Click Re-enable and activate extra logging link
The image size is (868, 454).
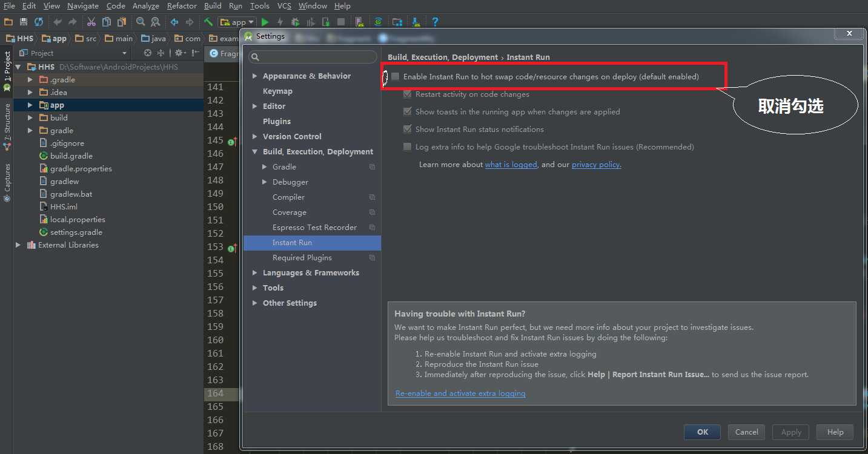point(460,393)
